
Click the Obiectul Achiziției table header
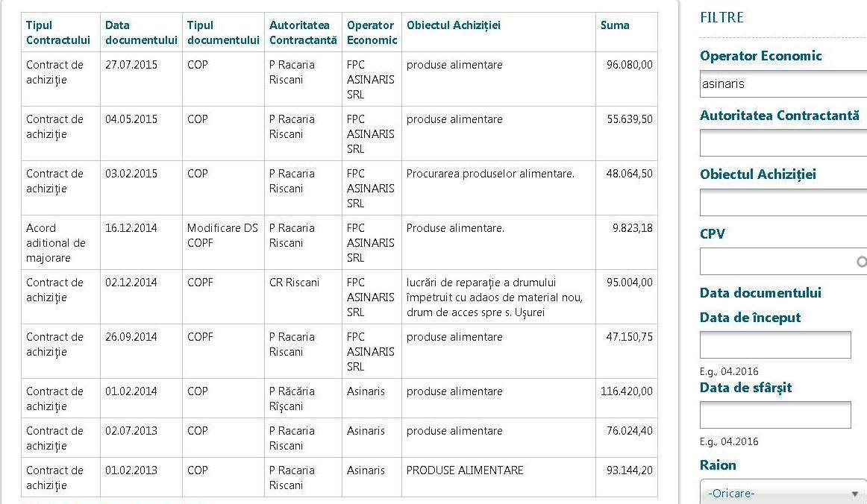(454, 25)
